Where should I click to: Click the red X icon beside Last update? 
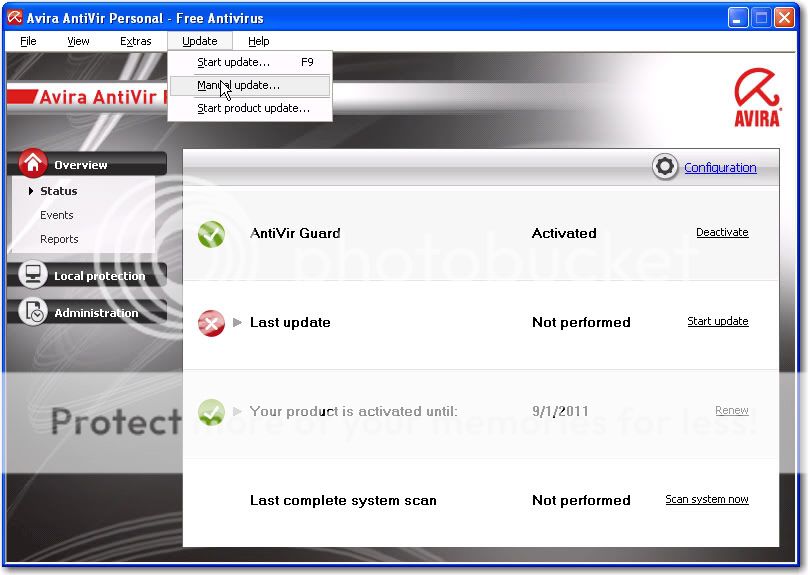click(x=211, y=323)
